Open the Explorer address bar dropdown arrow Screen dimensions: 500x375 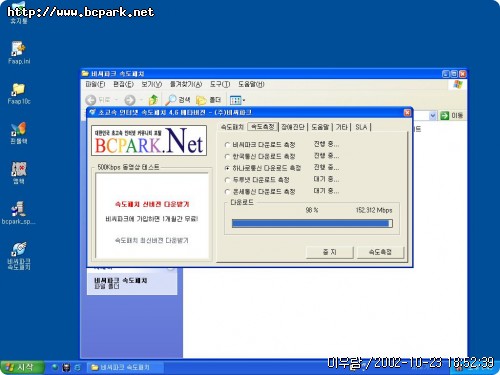[432, 116]
